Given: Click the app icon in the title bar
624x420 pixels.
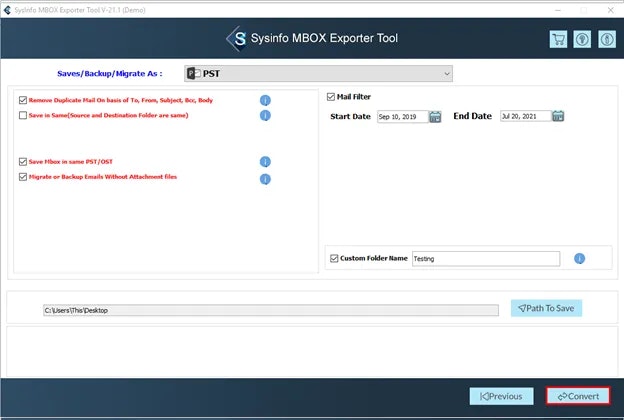Looking at the screenshot, I should [x=7, y=10].
